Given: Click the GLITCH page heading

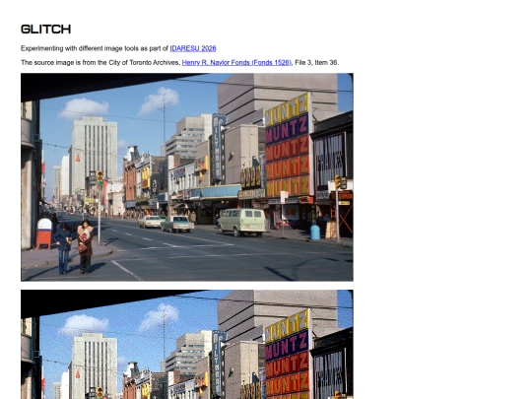Looking at the screenshot, I should [x=45, y=30].
